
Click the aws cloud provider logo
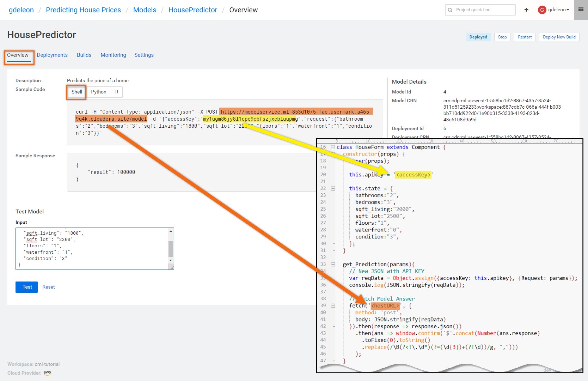(x=47, y=373)
